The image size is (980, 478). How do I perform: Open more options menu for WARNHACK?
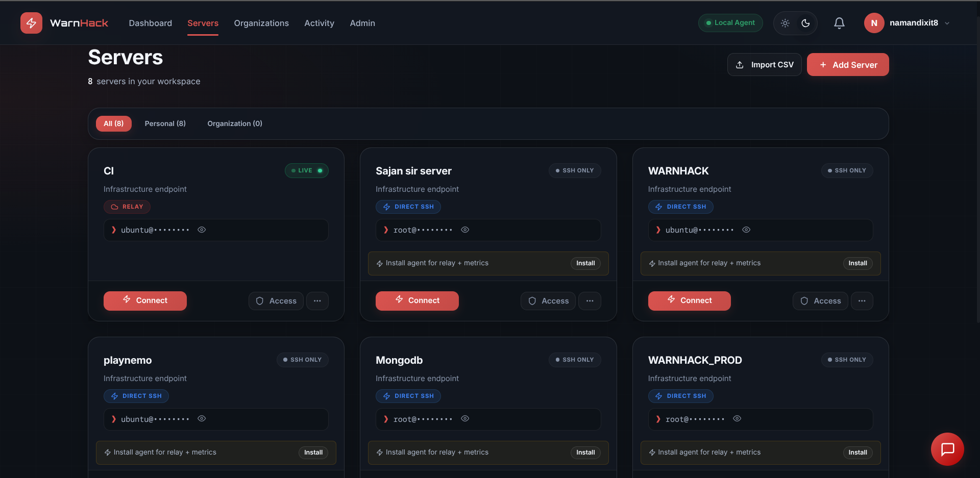(862, 301)
